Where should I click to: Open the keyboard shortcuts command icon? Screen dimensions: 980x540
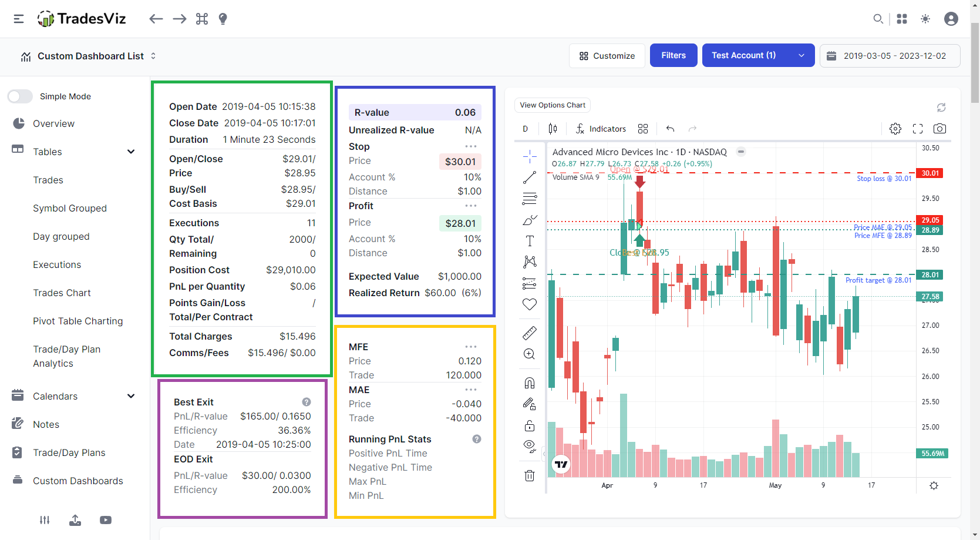[202, 19]
